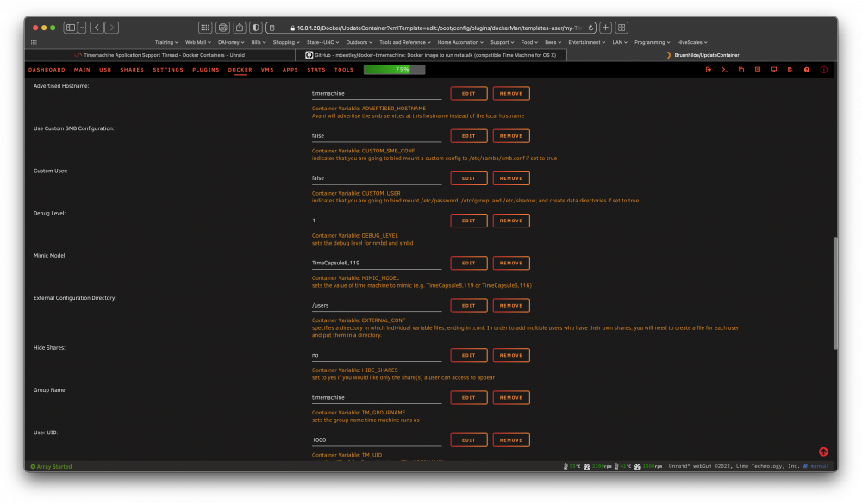Switch to the Brunnhilde/UpdateContainer tab
Screen dimensions: 862x504
[x=702, y=55]
